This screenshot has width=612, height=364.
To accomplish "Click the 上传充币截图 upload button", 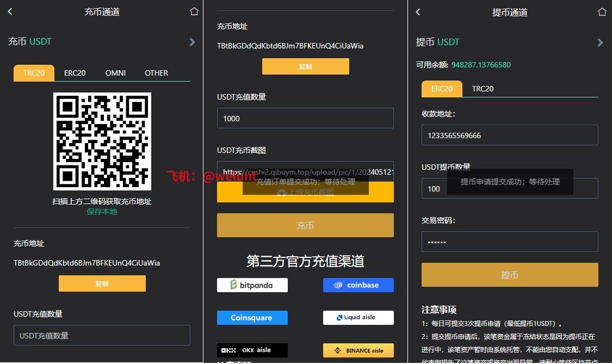I will tap(305, 192).
